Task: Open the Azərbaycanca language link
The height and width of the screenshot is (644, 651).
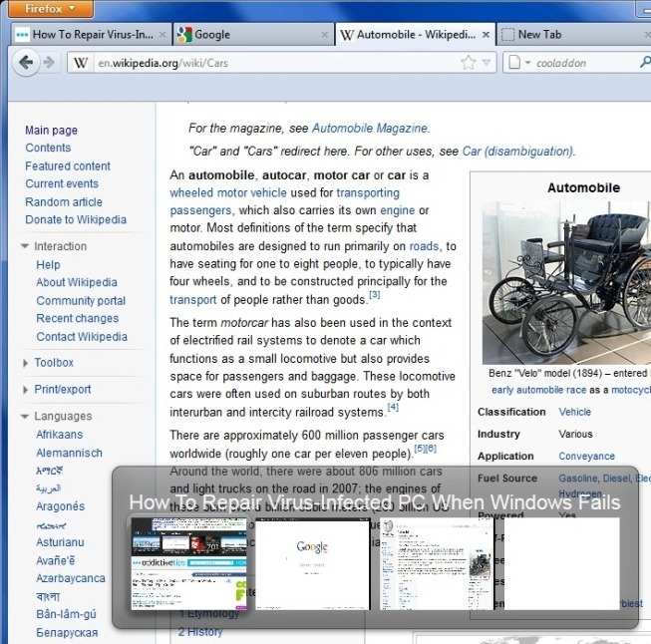Action: [x=70, y=578]
